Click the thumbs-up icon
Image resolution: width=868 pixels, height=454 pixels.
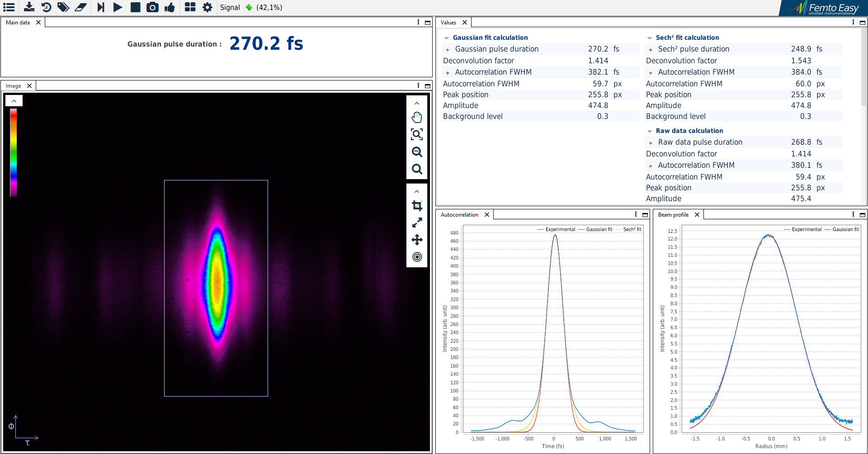click(x=170, y=7)
